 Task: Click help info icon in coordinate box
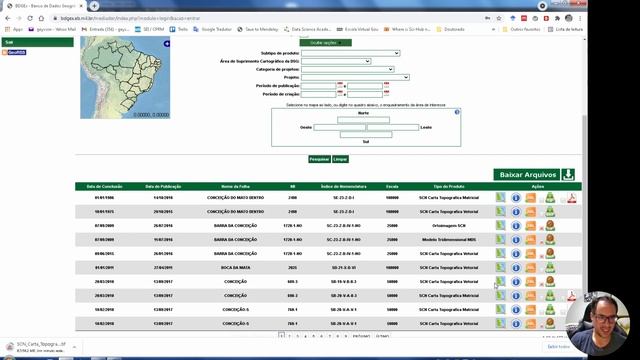457,112
